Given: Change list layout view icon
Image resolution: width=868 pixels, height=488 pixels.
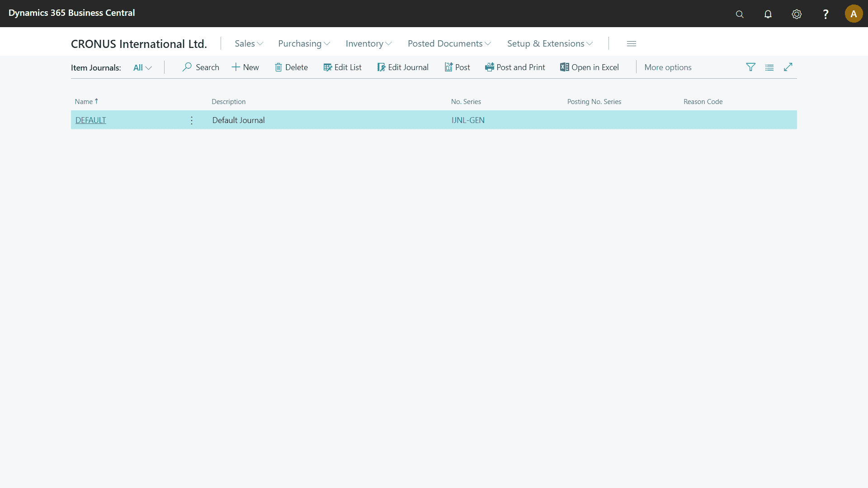Looking at the screenshot, I should point(769,67).
